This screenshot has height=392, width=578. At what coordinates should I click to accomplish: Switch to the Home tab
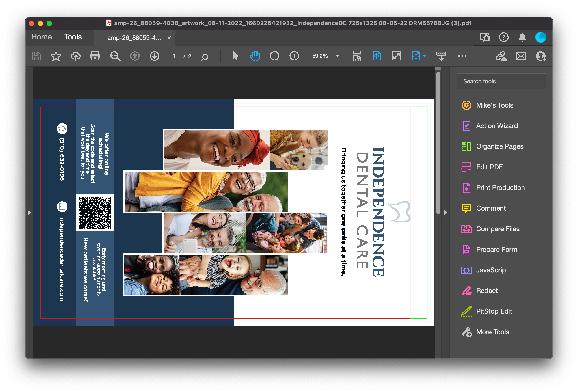(41, 37)
